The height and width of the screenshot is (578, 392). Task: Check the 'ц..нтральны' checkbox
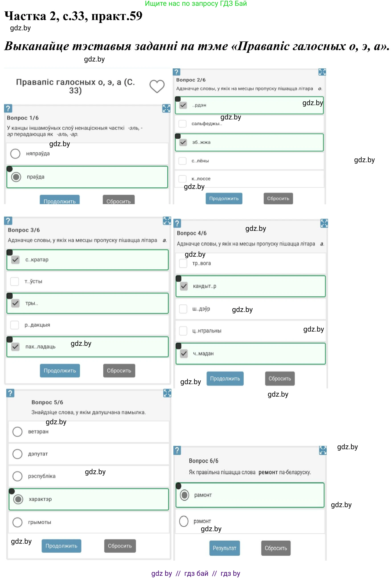coord(183,331)
